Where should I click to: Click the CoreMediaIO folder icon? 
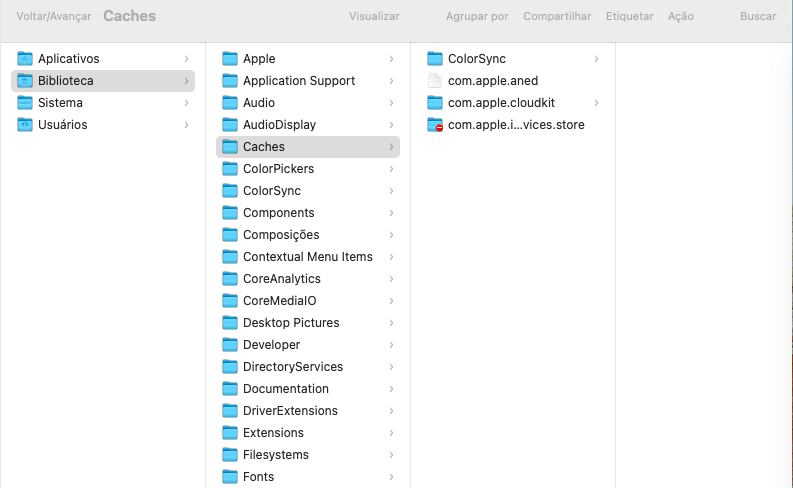coord(230,301)
